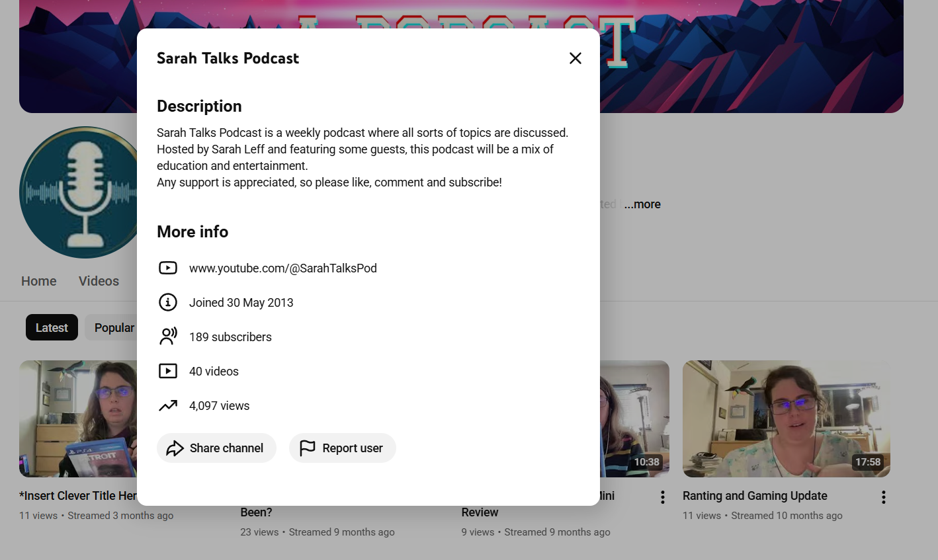Click the YouTube link icon in More info
The height and width of the screenshot is (560, 938).
pyautogui.click(x=168, y=268)
